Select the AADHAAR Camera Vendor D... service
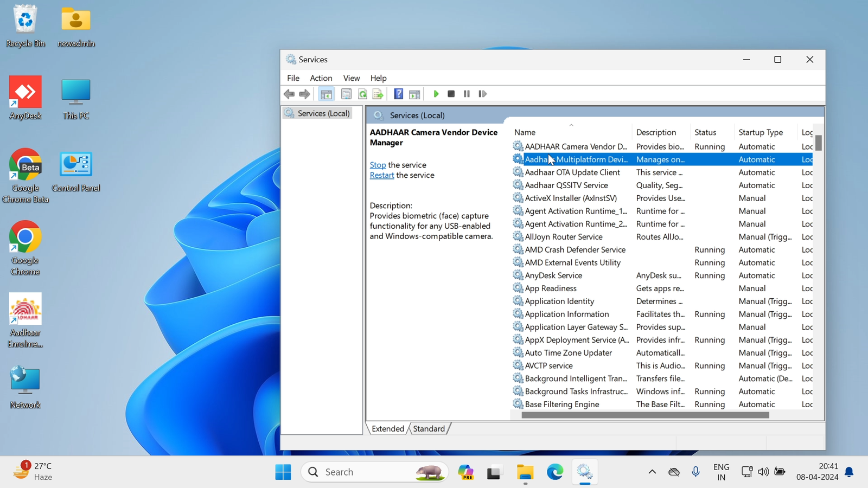 pos(662,146)
